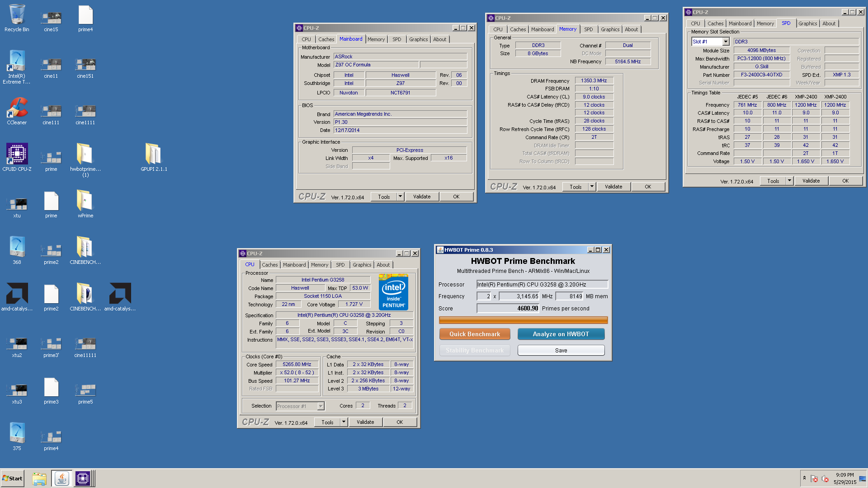868x488 pixels.
Task: Open Windows Explorer from the taskbar
Action: pos(39,479)
